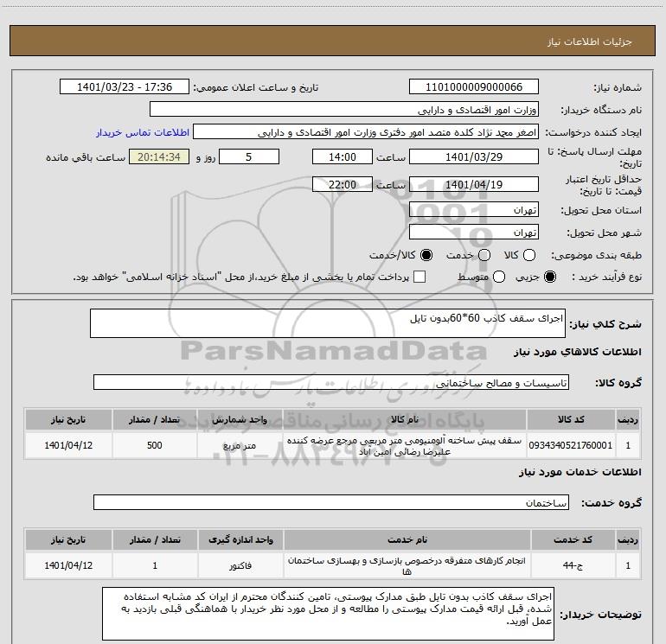Viewport: 666px width, 644px height.
Task: Click the شماره نیاز field 1101000009000066
Action: (x=474, y=86)
